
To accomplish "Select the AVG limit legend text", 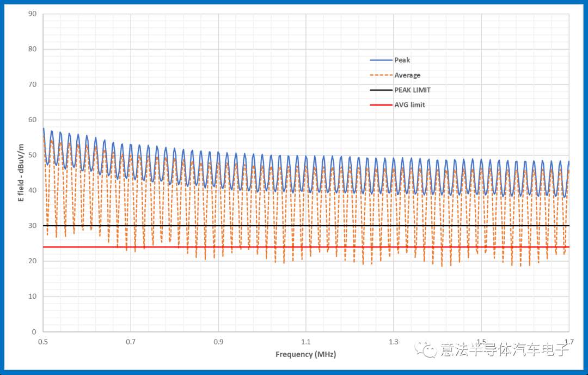I will tap(409, 105).
